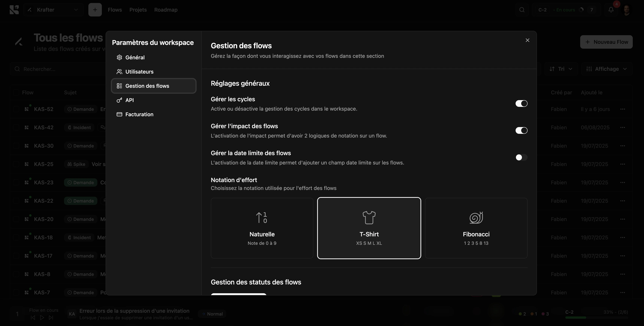Image resolution: width=644 pixels, height=326 pixels.
Task: Skip to previous flow in player
Action: tap(33, 318)
